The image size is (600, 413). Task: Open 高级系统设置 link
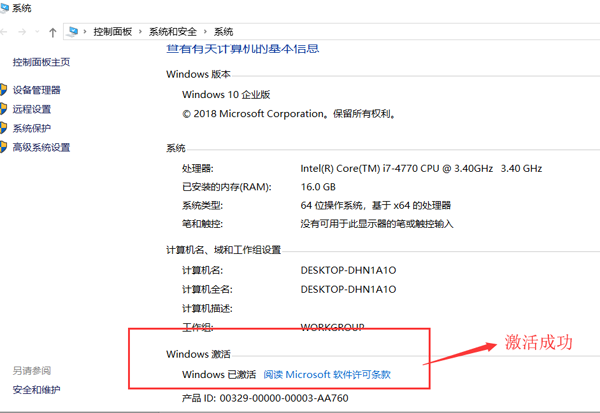click(x=41, y=147)
